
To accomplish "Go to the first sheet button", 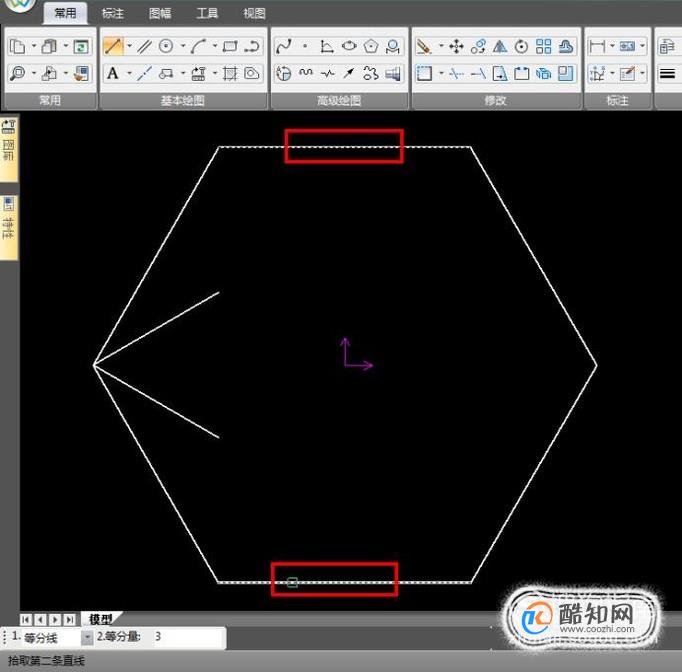I will point(26,619).
